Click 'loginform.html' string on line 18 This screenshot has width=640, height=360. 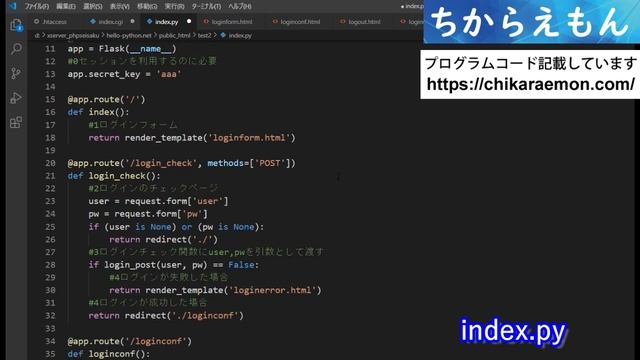[249, 138]
